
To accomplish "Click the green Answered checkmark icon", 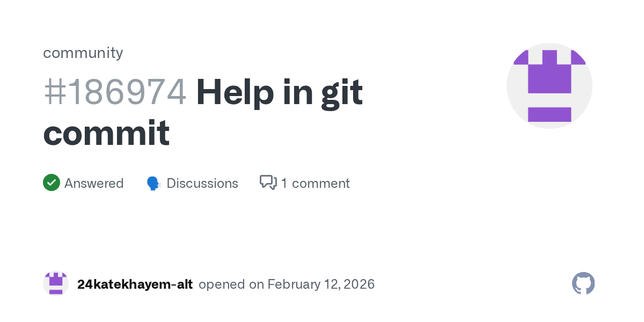I will [52, 183].
